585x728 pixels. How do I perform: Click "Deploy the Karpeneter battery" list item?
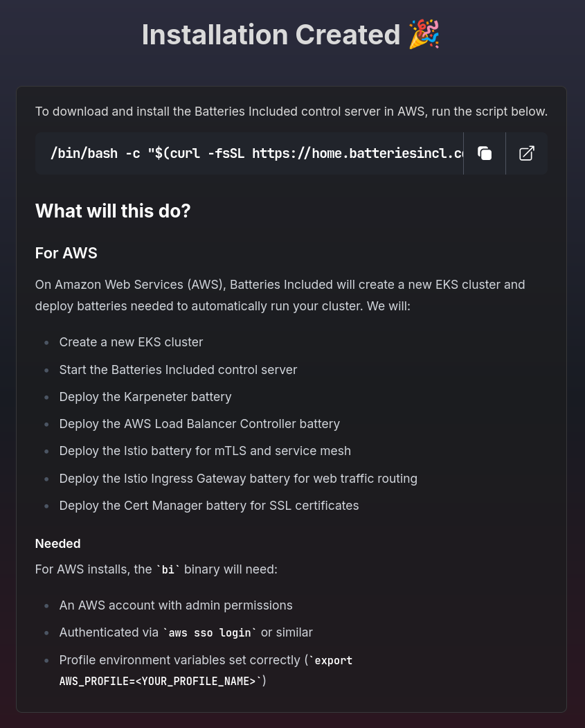(x=145, y=397)
